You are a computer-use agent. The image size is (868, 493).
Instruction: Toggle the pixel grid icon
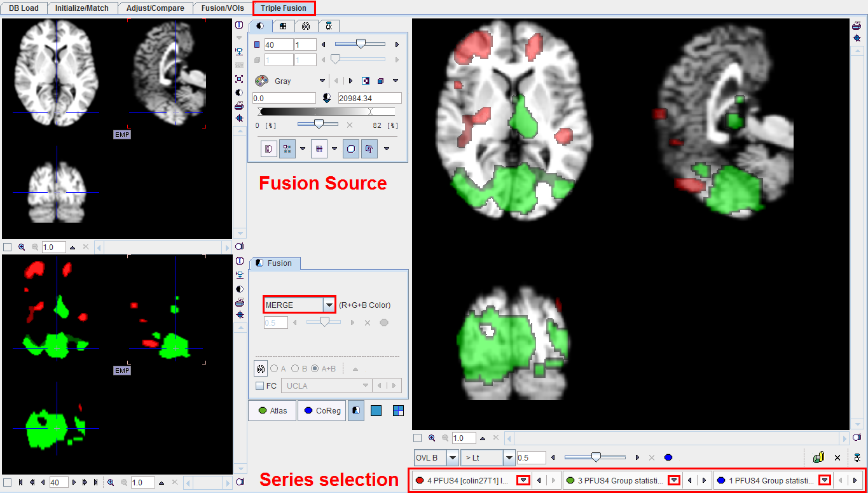click(319, 148)
